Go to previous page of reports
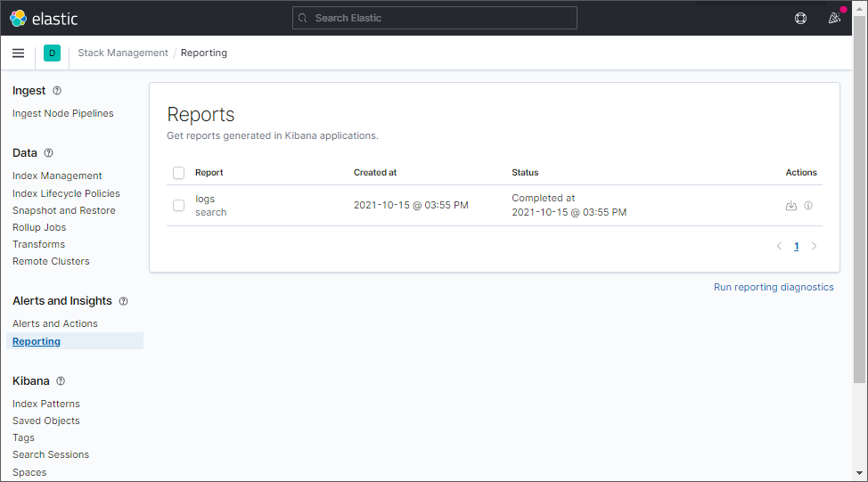The image size is (868, 482). coord(779,247)
